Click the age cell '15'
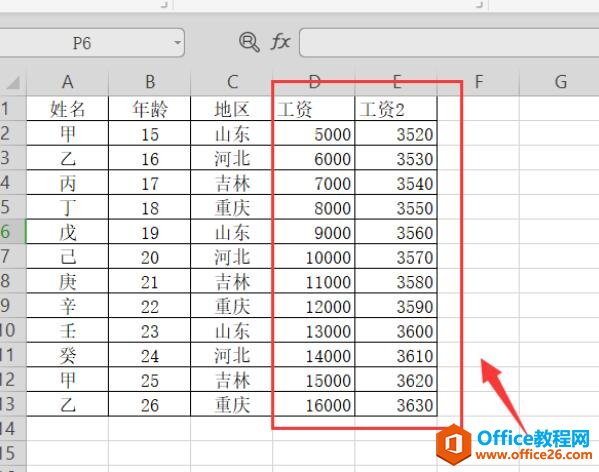This screenshot has height=472, width=599. tap(150, 133)
